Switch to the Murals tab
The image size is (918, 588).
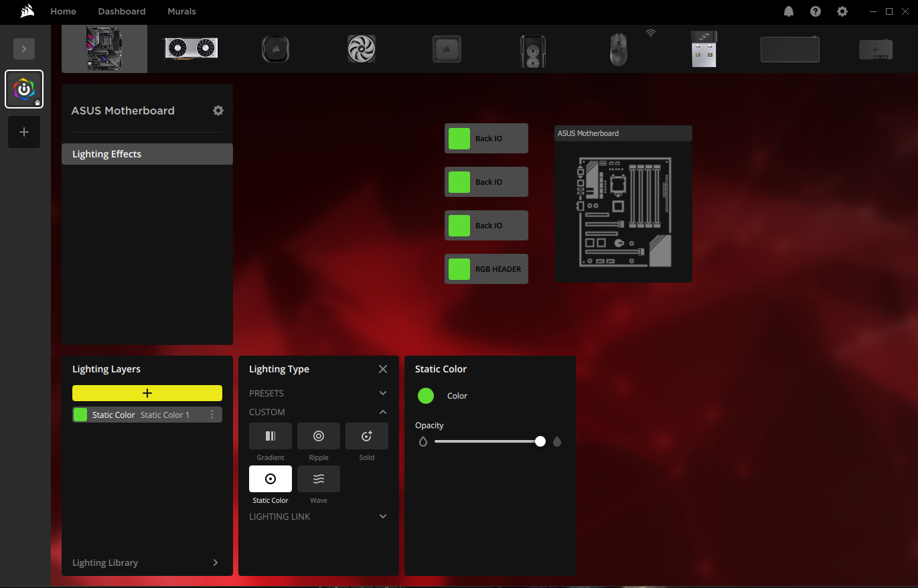[x=181, y=11]
